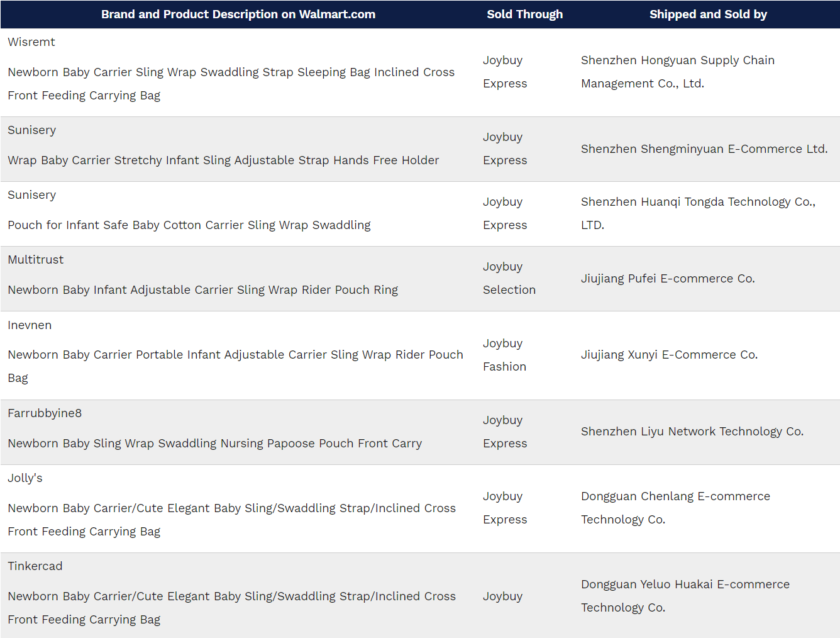Click 'Pouch for Infant Safe Baby Cotton Carrier' text
The width and height of the screenshot is (840, 638).
pos(189,225)
